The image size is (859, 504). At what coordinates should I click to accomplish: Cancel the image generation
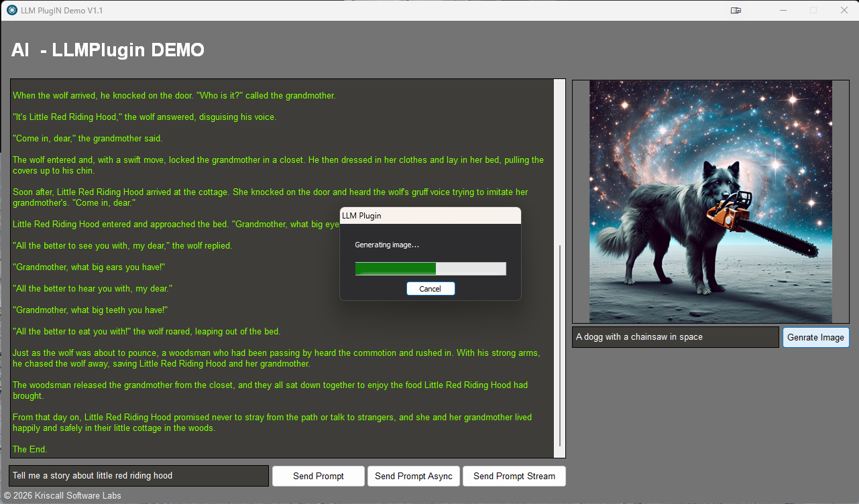coord(431,289)
